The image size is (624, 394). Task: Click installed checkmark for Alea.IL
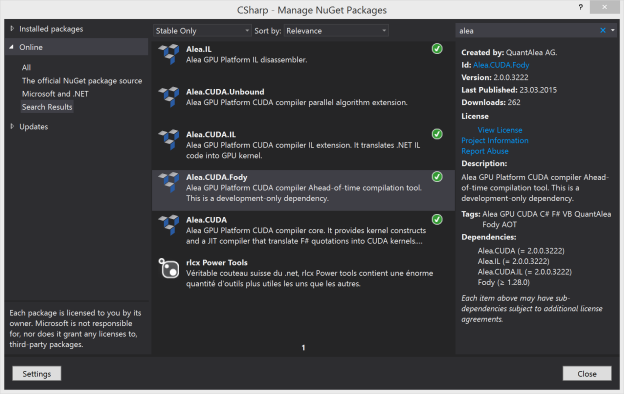point(437,49)
